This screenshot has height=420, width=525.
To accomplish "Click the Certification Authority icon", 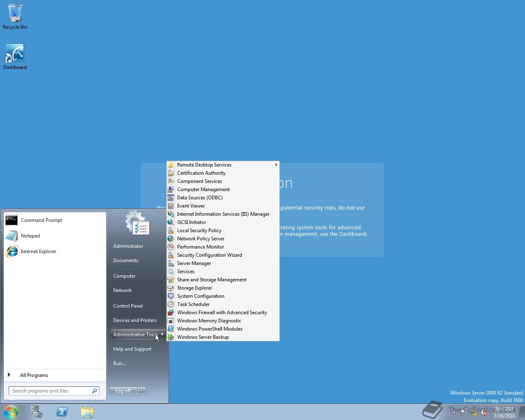I will point(171,173).
